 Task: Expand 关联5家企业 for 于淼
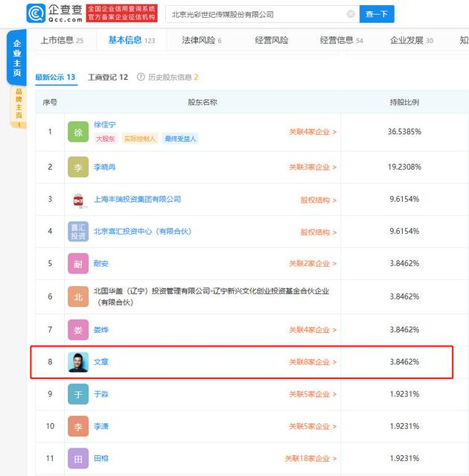[313, 394]
